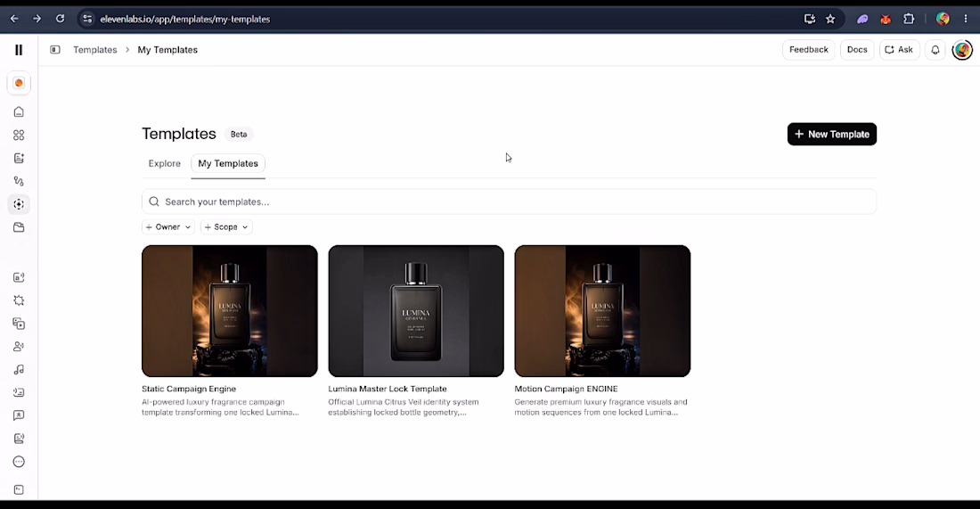Open the Feedback button

(x=808, y=49)
